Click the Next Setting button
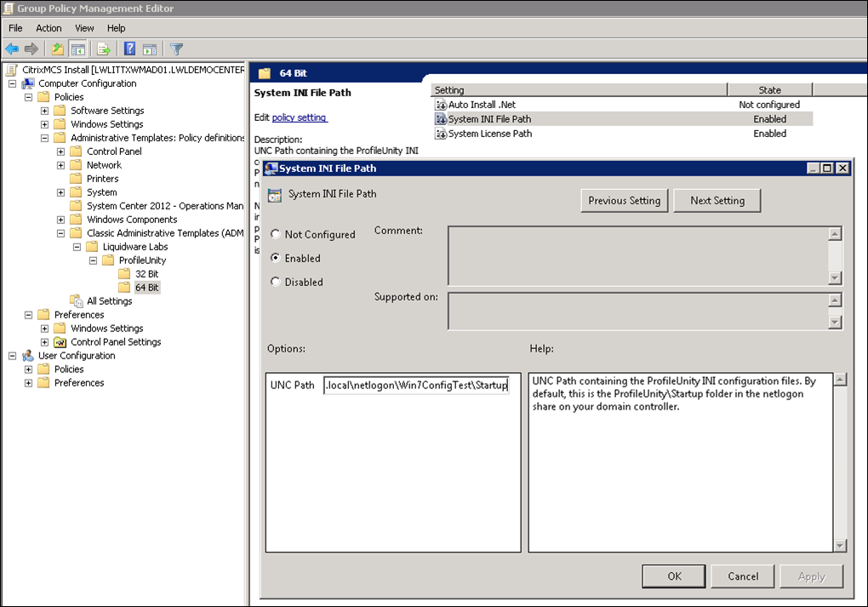Image resolution: width=868 pixels, height=607 pixels. coord(717,201)
